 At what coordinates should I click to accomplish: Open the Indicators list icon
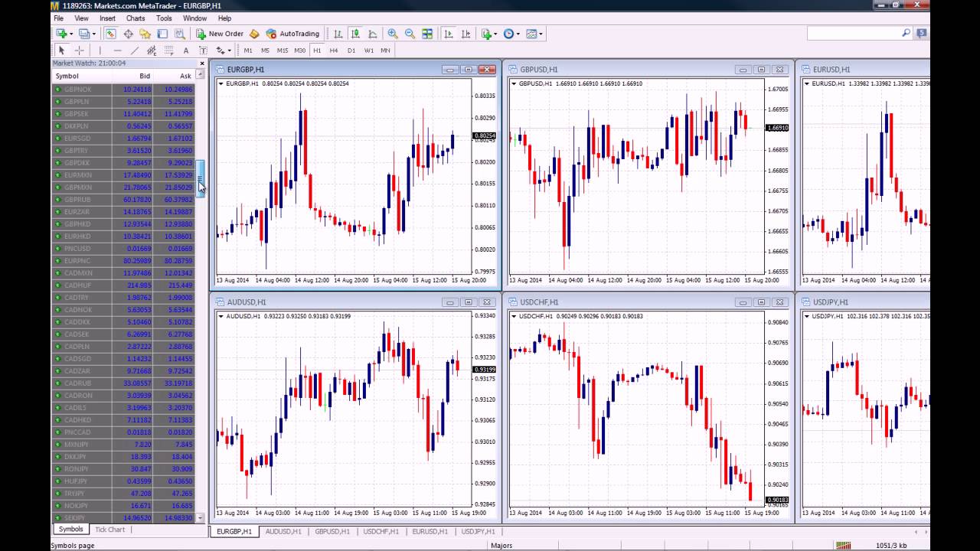pos(487,34)
